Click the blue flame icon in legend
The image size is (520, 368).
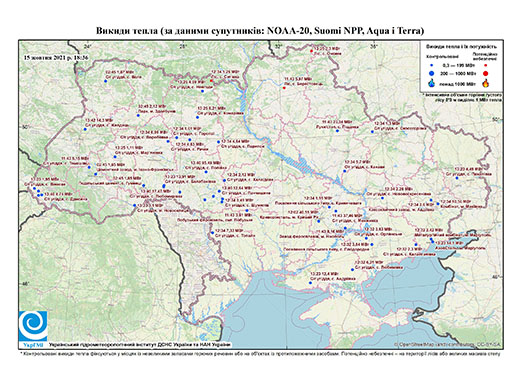432,83
